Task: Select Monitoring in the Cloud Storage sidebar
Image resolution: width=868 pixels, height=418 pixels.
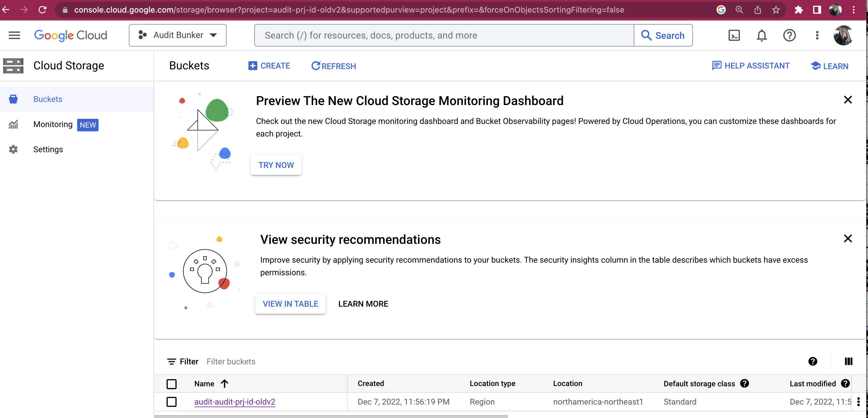Action: 53,124
